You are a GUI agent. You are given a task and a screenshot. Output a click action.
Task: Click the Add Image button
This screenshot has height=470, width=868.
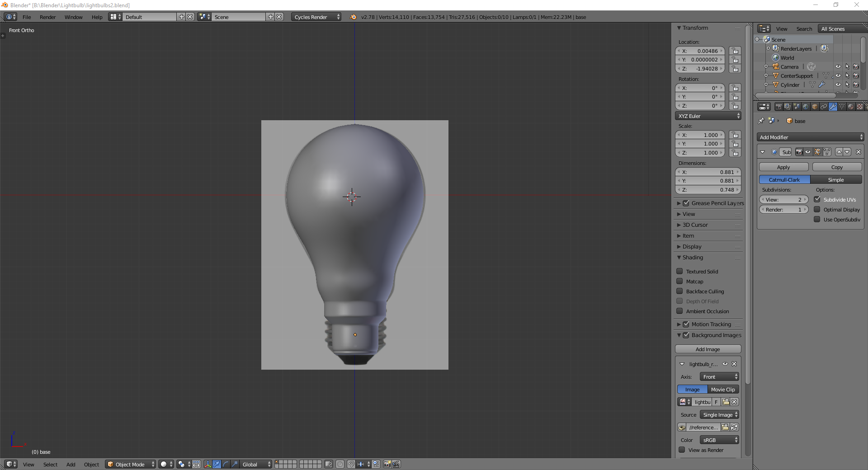(x=708, y=349)
